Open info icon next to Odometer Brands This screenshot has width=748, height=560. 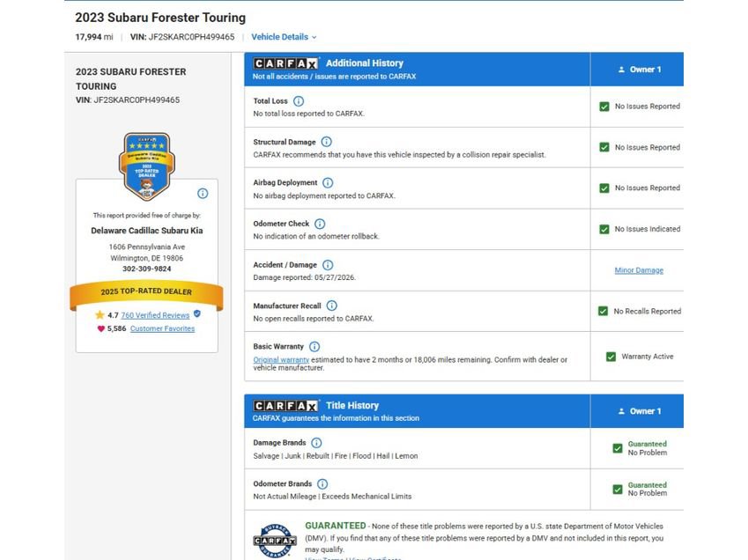pos(322,483)
